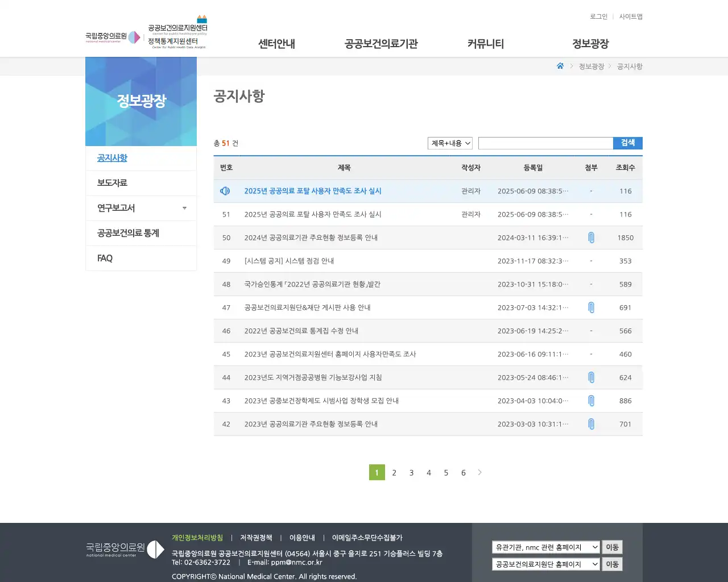
Task: Expand the 연구보고서 sidebar menu
Action: 141,208
